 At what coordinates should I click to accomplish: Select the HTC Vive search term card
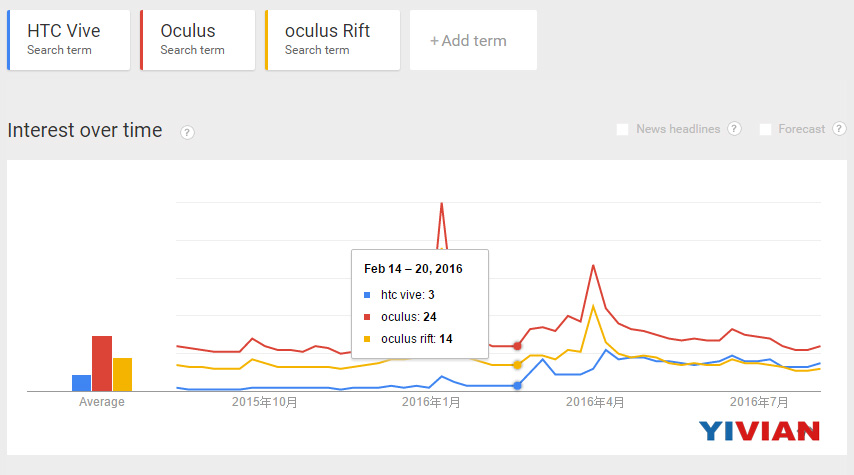[69, 40]
